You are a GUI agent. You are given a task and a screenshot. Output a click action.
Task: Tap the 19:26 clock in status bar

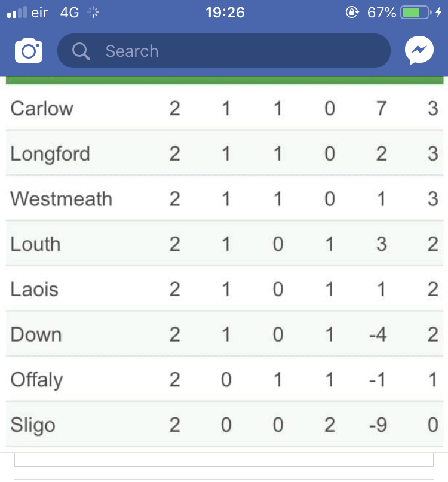(x=225, y=13)
